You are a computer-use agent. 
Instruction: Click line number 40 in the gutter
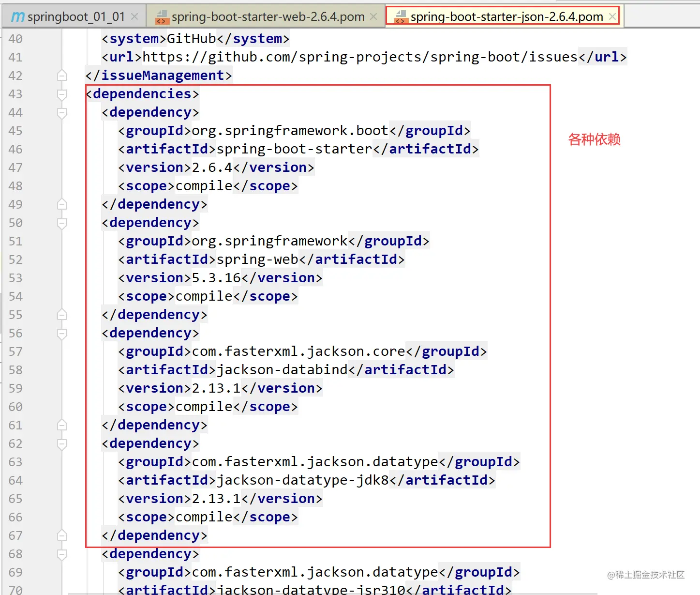pyautogui.click(x=15, y=39)
